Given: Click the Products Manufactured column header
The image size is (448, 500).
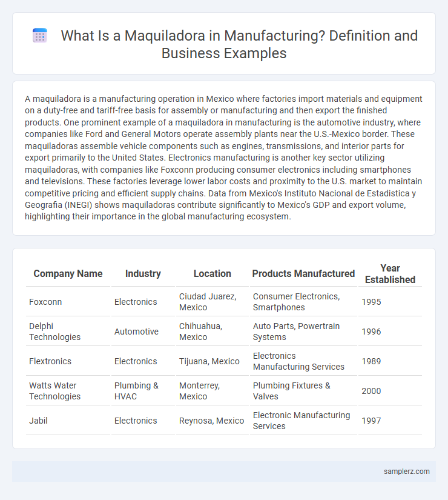Looking at the screenshot, I should (x=303, y=273).
